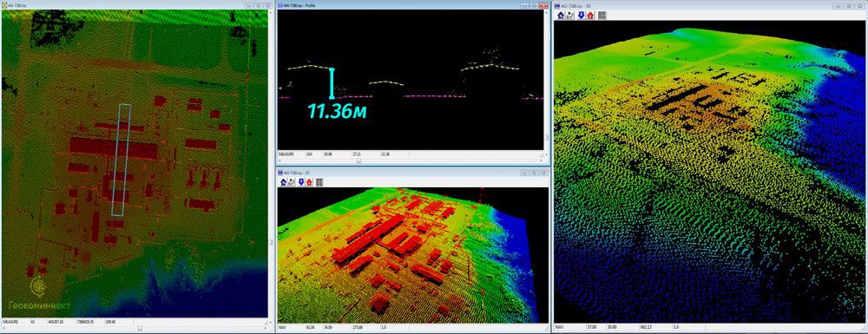Image resolution: width=868 pixels, height=334 pixels.
Task: Click the blue down-arrow icon in right 3D window
Action: 582,16
